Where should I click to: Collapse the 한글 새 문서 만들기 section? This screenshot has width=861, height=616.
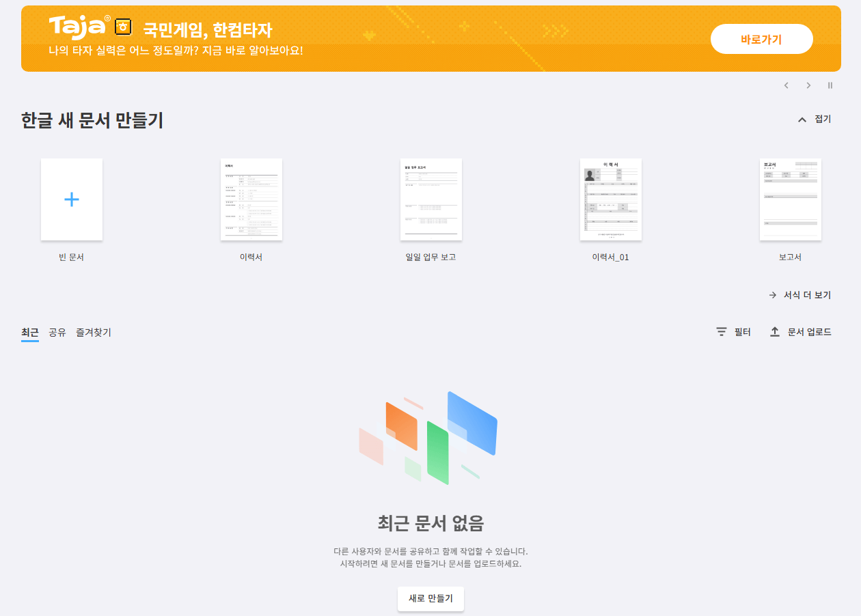tap(813, 118)
